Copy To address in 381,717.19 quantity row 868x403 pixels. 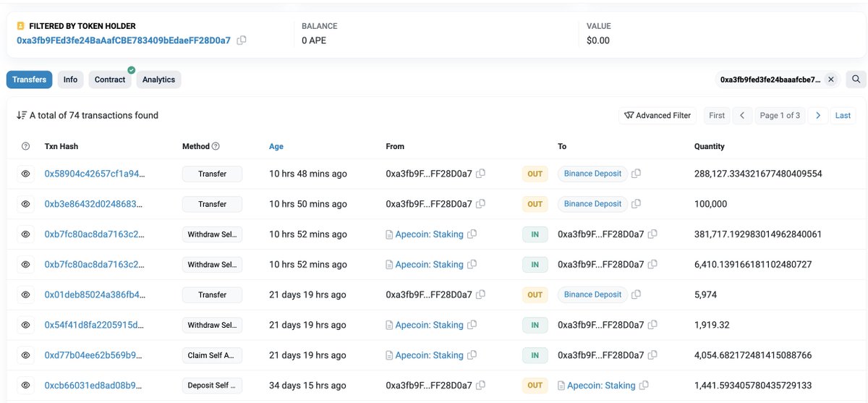click(652, 234)
